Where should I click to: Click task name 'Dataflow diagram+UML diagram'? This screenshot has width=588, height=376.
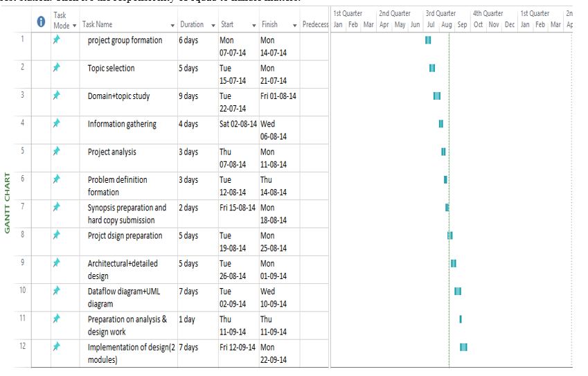[124, 297]
